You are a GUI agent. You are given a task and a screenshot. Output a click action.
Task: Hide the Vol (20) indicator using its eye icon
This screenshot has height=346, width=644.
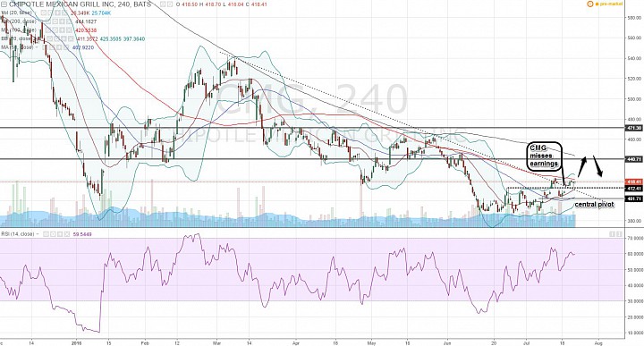43,13
